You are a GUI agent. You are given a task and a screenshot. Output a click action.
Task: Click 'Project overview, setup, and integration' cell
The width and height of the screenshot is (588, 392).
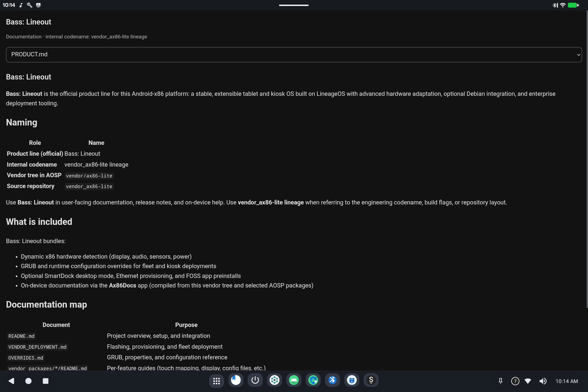(x=158, y=336)
